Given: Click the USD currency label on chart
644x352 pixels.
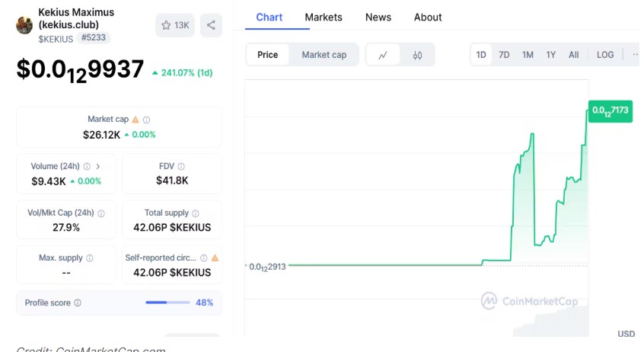Looking at the screenshot, I should (626, 334).
